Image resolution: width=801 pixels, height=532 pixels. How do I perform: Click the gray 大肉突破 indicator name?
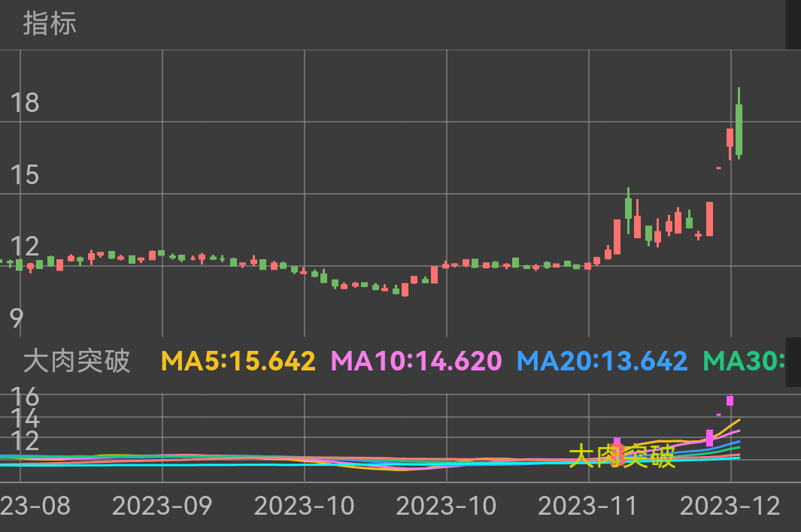(x=77, y=361)
